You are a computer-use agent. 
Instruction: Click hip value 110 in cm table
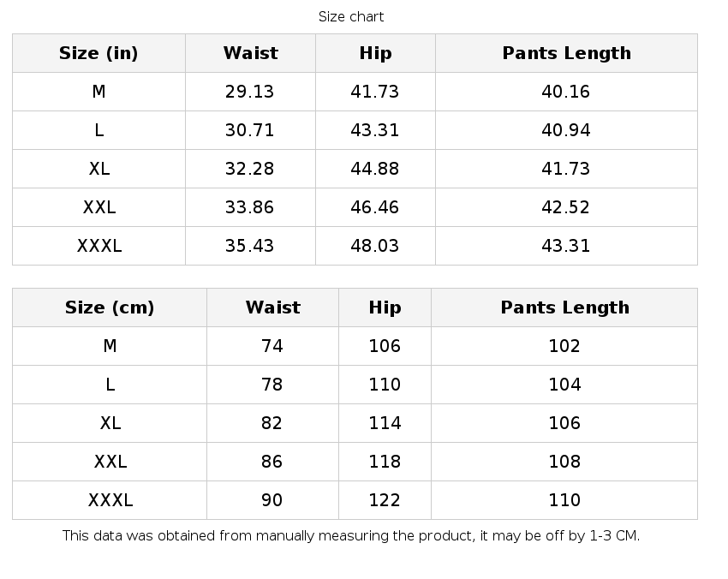[x=385, y=385]
